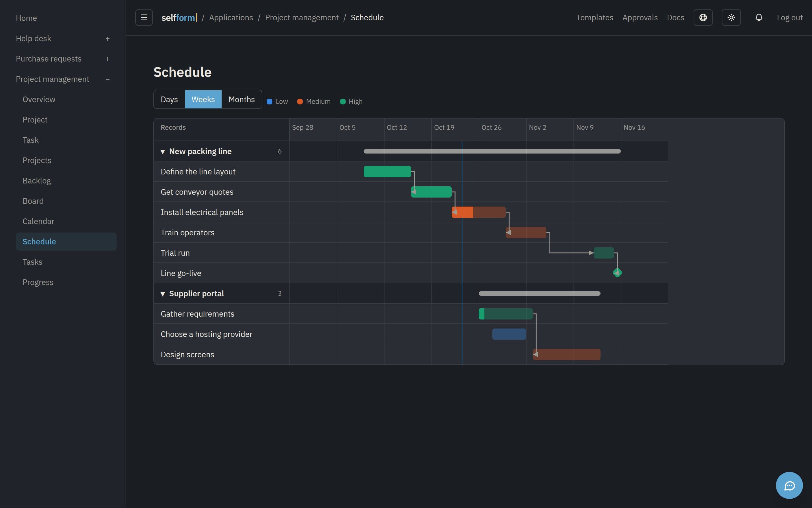The width and height of the screenshot is (812, 508).
Task: Click the High priority green legend dot
Action: pos(343,102)
